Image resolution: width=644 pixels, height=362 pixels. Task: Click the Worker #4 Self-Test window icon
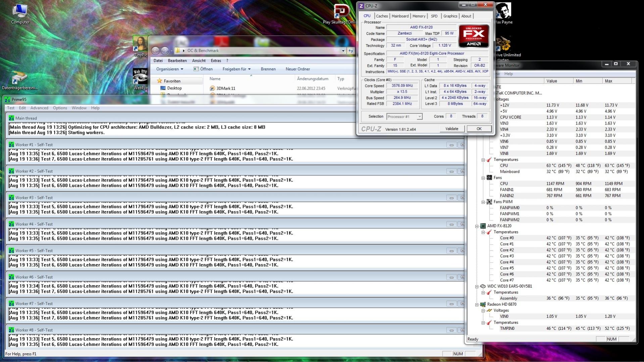pyautogui.click(x=11, y=224)
